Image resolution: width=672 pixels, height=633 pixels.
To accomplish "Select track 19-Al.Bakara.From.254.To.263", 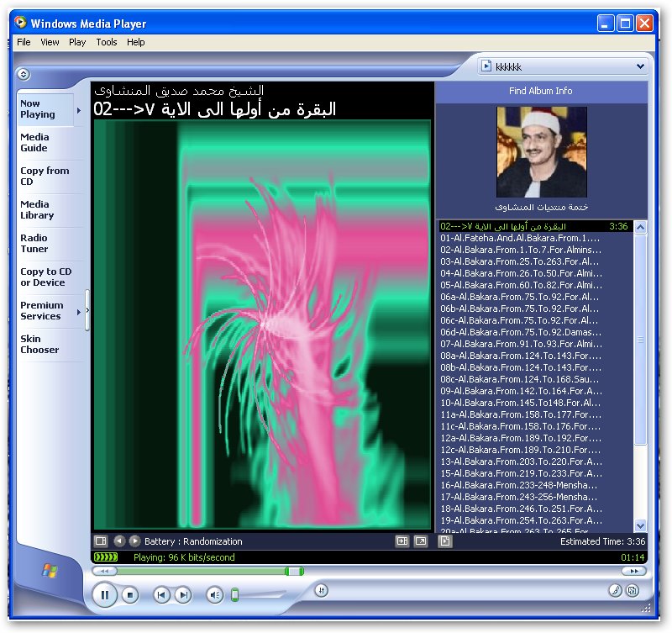I will [535, 520].
